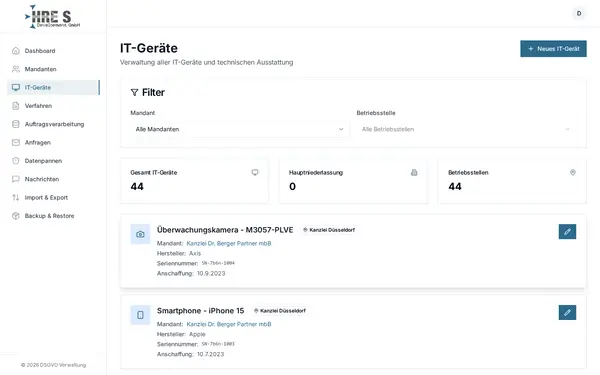Go to Import & Export
The width and height of the screenshot is (600, 375).
pos(53,197)
